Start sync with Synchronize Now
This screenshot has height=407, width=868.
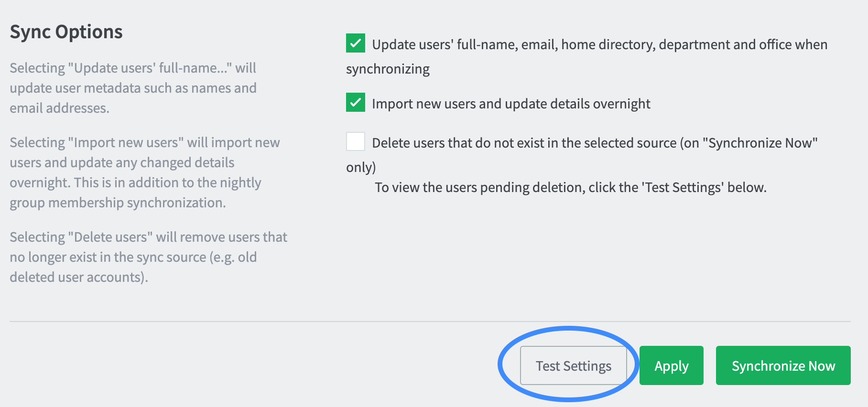783,365
